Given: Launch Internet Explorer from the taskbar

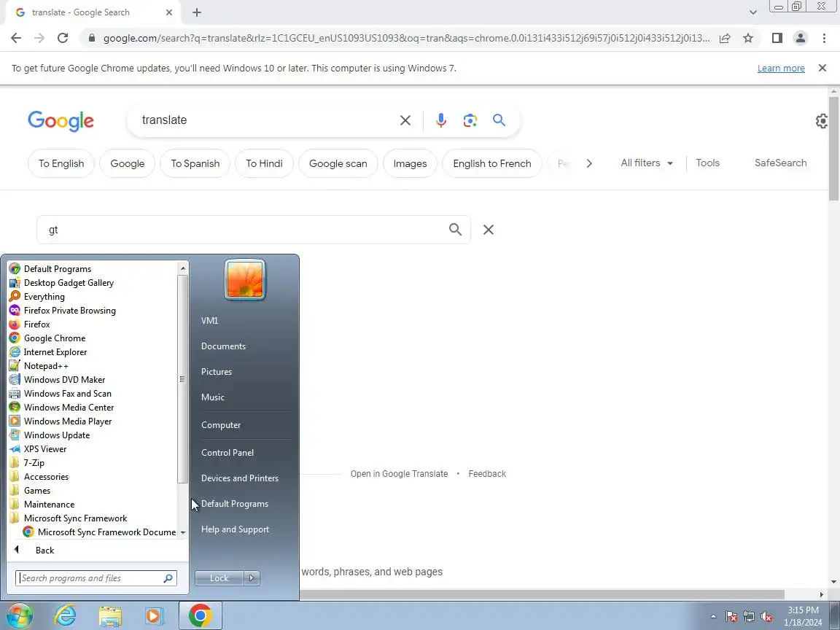Looking at the screenshot, I should pyautogui.click(x=65, y=615).
